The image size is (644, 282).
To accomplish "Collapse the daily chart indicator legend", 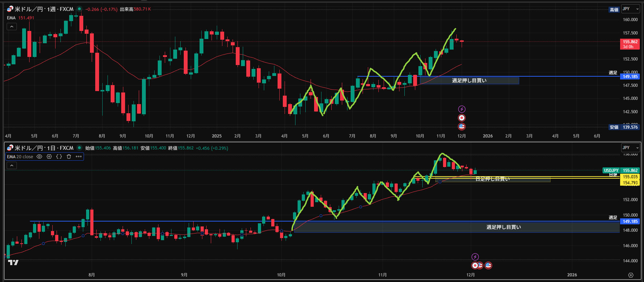I will point(12,166).
